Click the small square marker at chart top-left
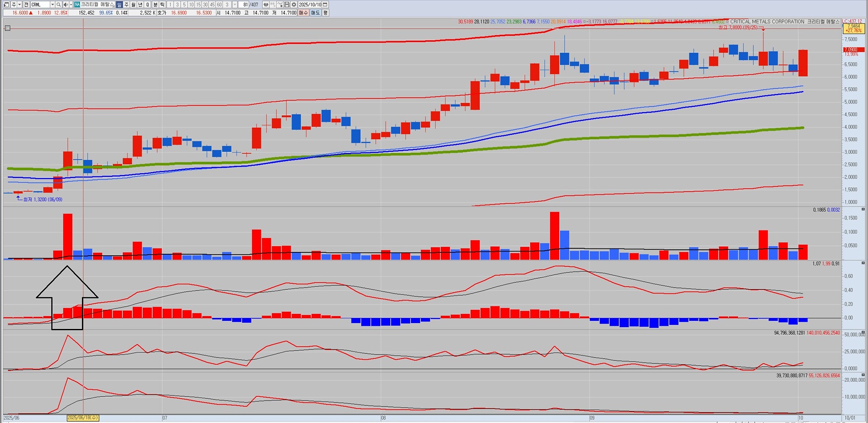Viewport: 868px width, 423px height. 8,28
